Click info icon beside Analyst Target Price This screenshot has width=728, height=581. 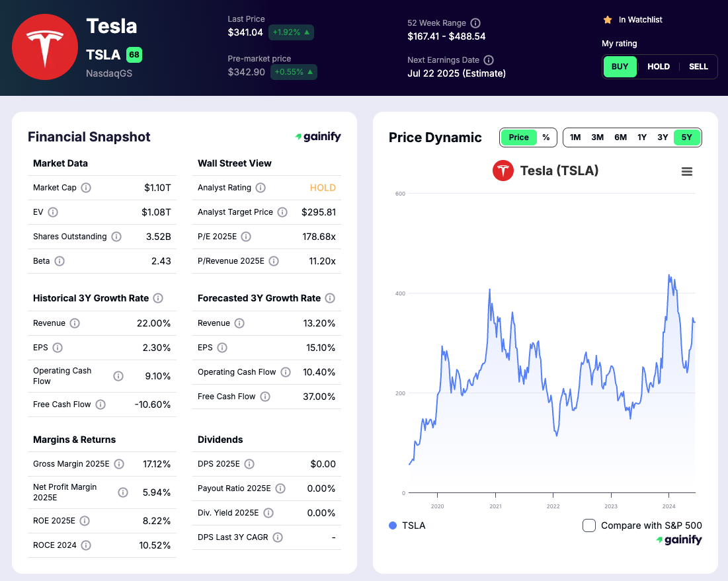(x=282, y=212)
